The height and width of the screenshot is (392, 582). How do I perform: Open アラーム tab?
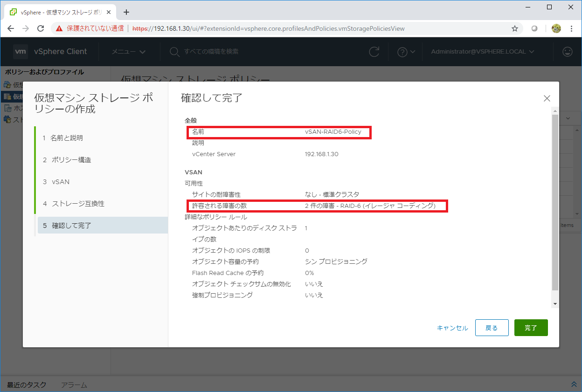[x=74, y=385]
